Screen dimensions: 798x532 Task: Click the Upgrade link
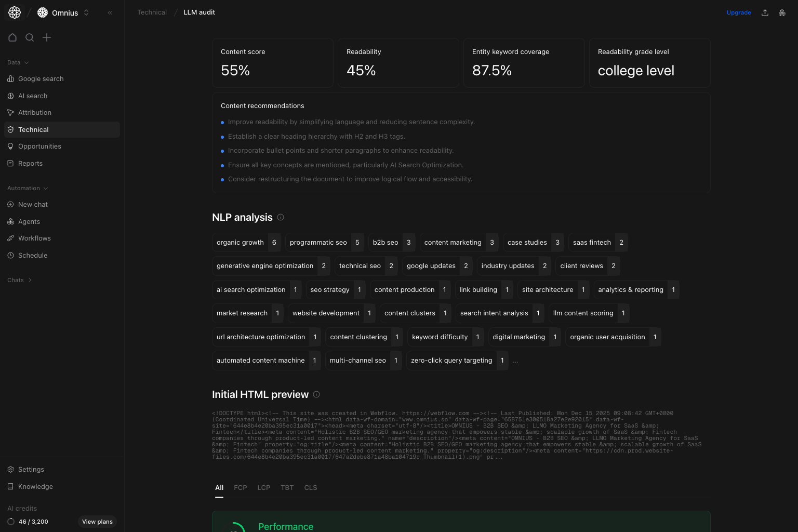click(x=739, y=12)
